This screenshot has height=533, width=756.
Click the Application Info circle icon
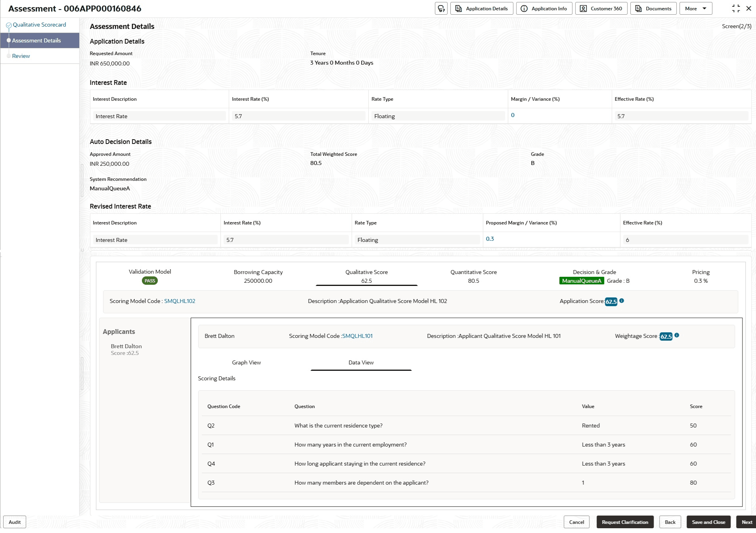[x=524, y=9]
